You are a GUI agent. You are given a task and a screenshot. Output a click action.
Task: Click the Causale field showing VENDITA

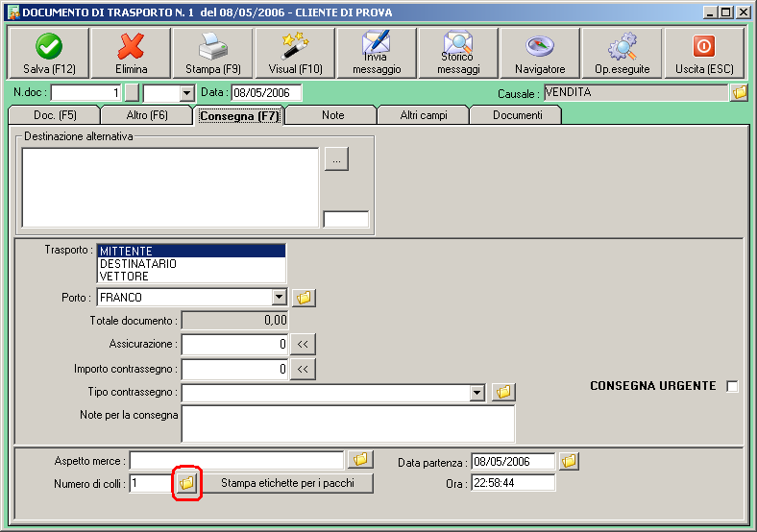636,92
